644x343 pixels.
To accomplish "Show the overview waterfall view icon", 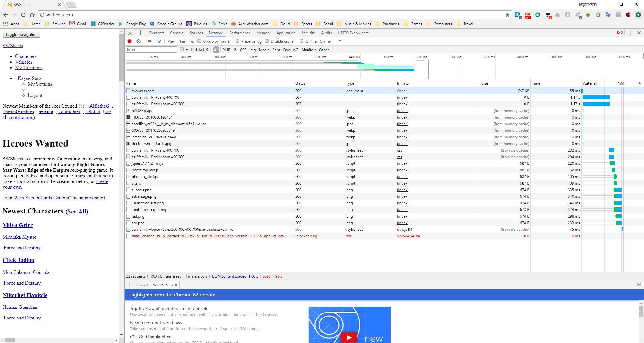I will pos(191,41).
